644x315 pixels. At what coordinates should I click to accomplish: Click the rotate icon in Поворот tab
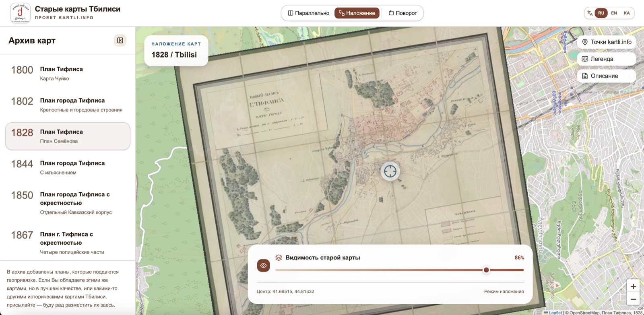click(391, 13)
